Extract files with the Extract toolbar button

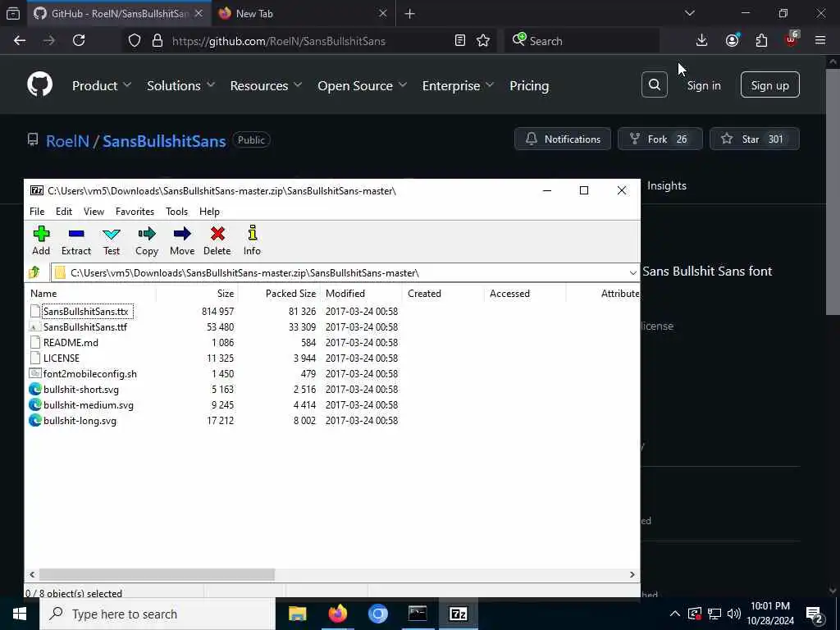pos(76,240)
